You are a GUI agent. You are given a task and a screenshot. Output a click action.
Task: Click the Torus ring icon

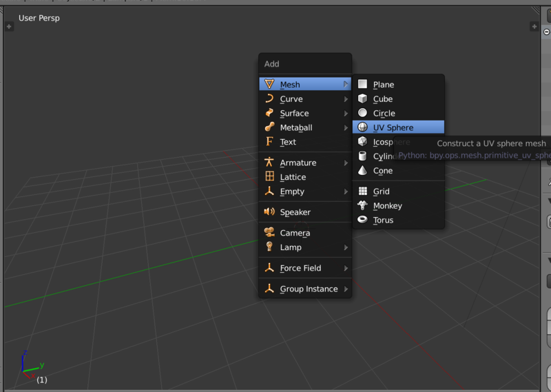[362, 219]
